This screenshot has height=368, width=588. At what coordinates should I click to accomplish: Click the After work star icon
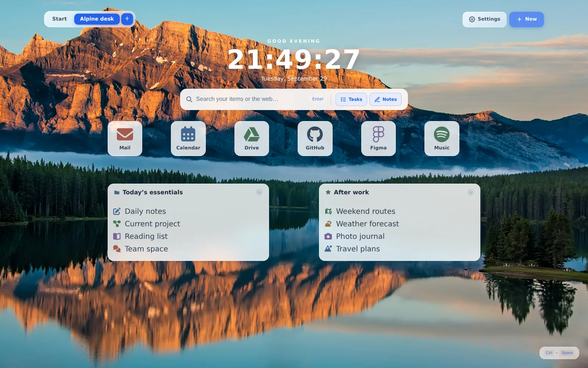tap(328, 192)
